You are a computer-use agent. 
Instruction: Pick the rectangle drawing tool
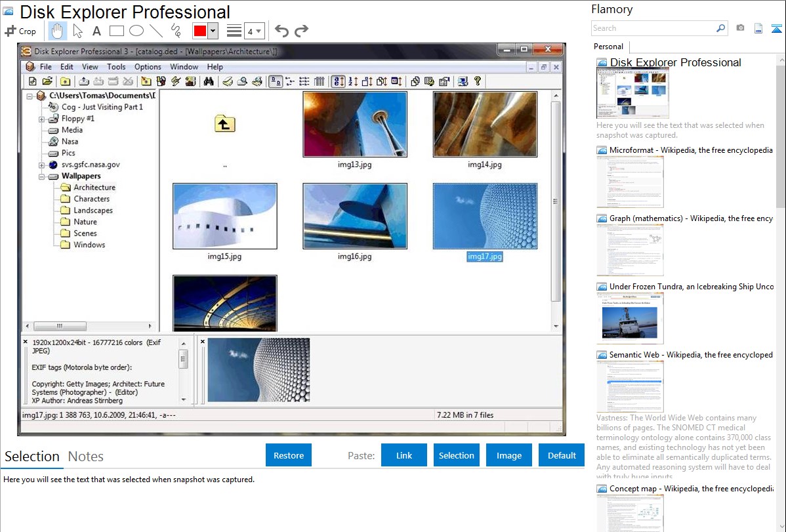point(116,31)
